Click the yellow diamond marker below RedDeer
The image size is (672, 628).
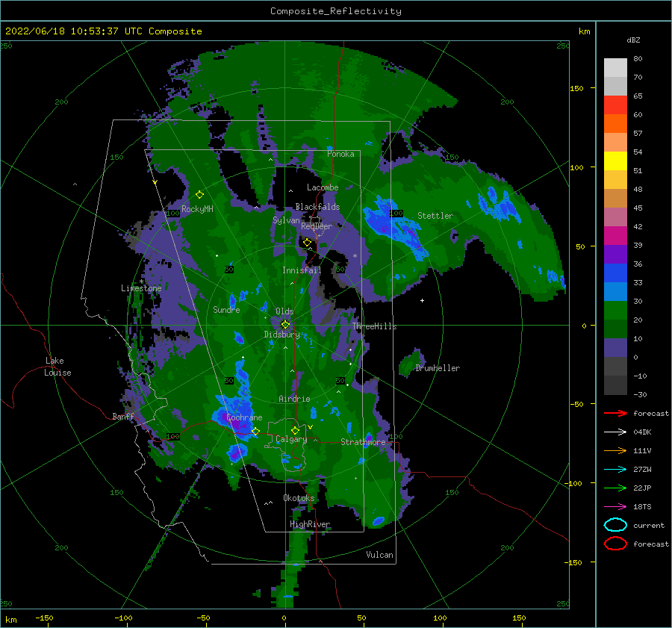click(307, 243)
